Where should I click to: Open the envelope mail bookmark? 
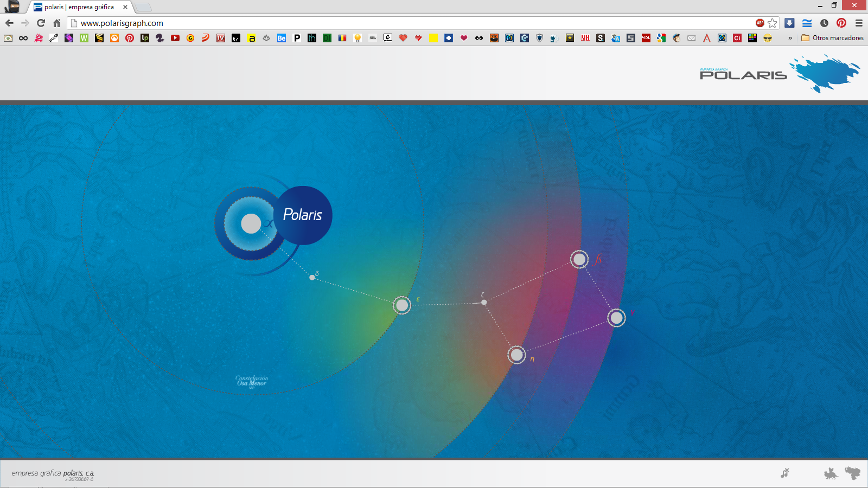click(692, 38)
